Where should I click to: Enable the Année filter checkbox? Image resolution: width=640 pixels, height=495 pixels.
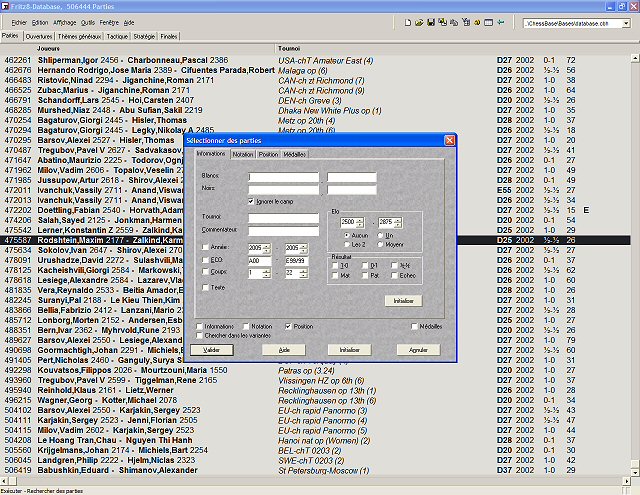[x=205, y=245]
